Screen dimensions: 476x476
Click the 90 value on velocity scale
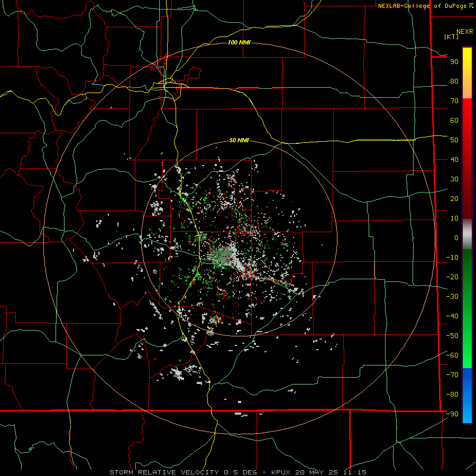[454, 62]
